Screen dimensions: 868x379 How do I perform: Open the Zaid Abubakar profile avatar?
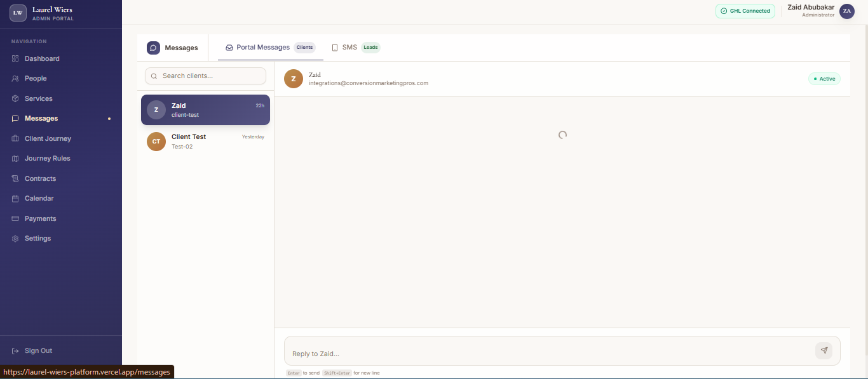[x=847, y=11]
